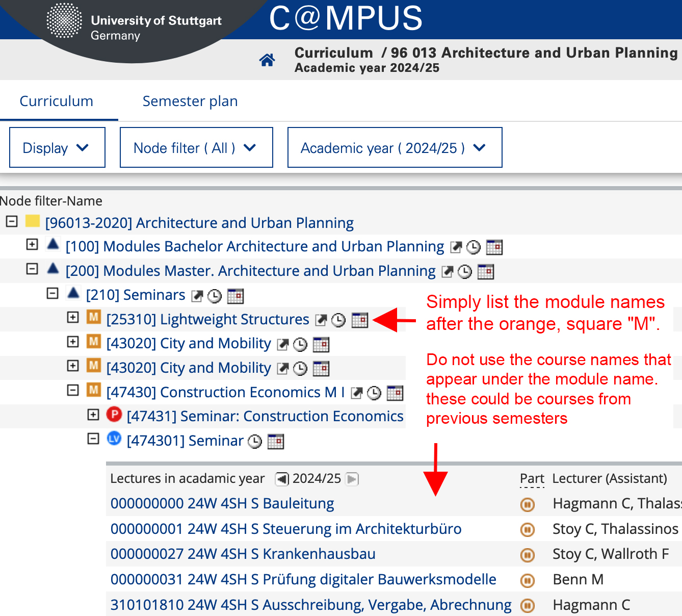The image size is (682, 616).
Task: Open the calendar icon beside [210] Seminars
Action: [x=235, y=296]
